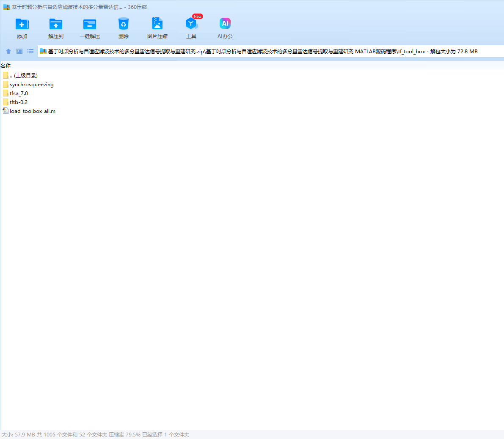The width and height of the screenshot is (504, 439).
Task: Select the load_toolbox_all.m file icon
Action: (6, 111)
